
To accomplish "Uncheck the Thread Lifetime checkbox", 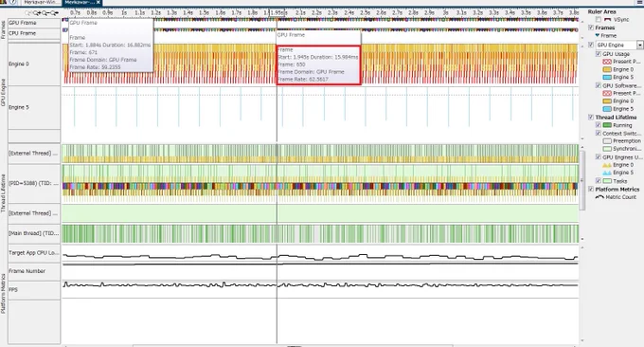I will point(591,118).
